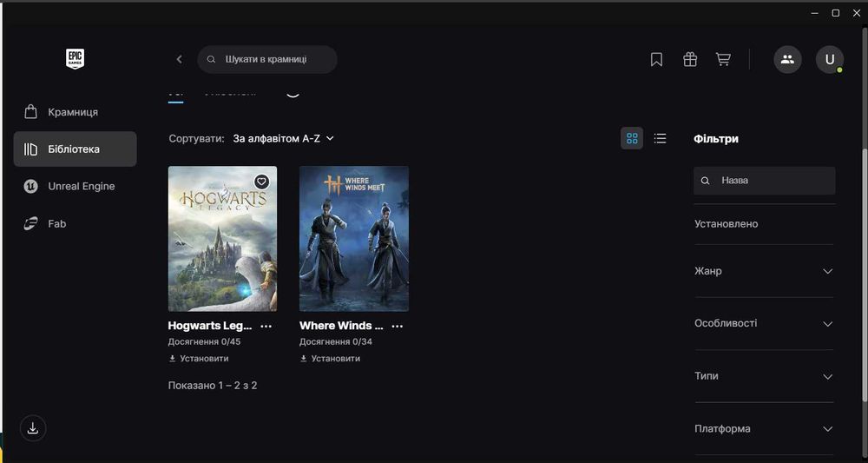The height and width of the screenshot is (463, 868).
Task: Open Бібліотека library in sidebar
Action: (x=75, y=149)
